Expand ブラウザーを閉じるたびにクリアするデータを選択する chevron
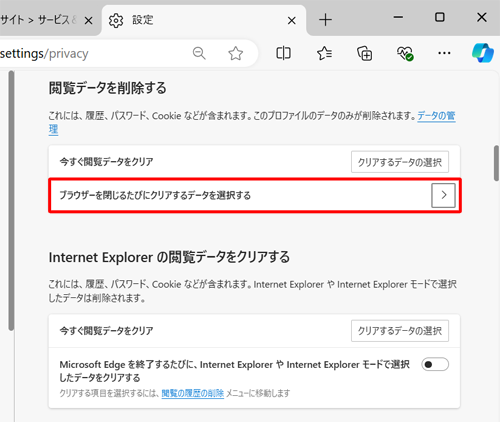Viewport: 500px width, 422px height. (x=443, y=195)
